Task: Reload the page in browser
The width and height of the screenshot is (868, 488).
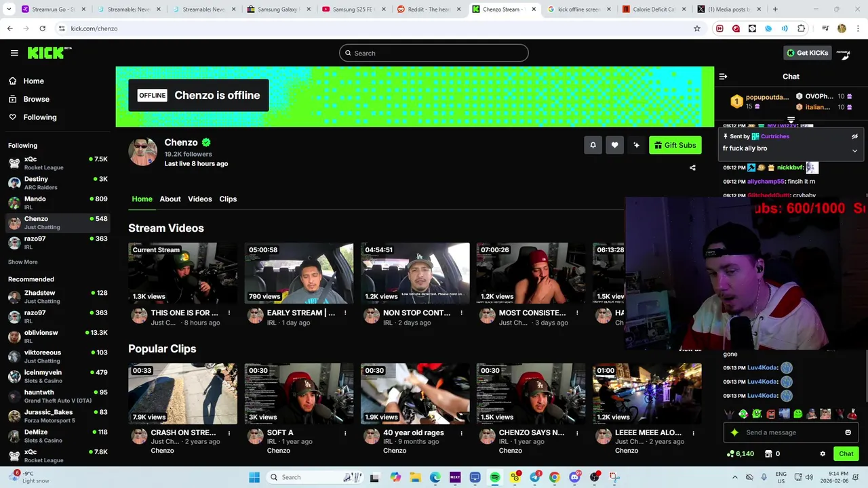Action: click(x=42, y=28)
